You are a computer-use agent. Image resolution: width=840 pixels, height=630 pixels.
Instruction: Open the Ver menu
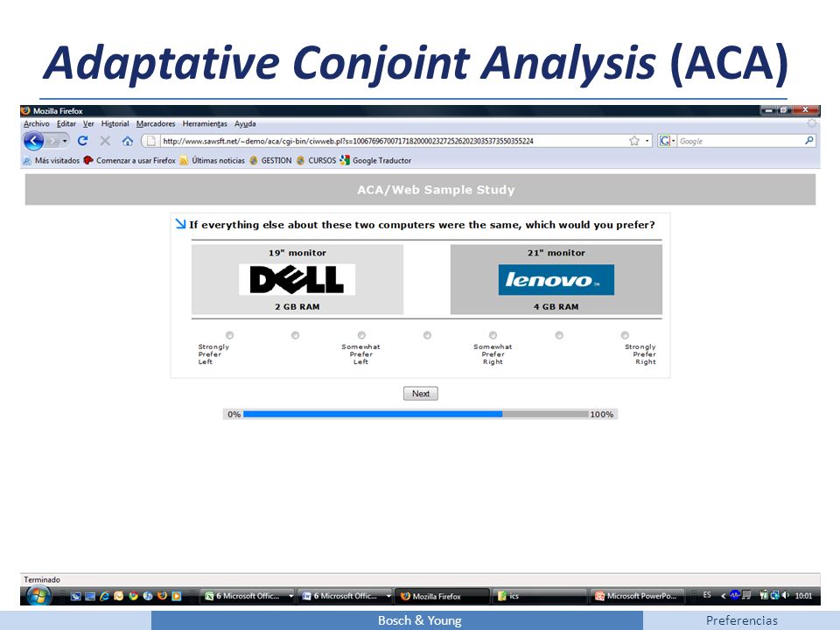[88, 123]
